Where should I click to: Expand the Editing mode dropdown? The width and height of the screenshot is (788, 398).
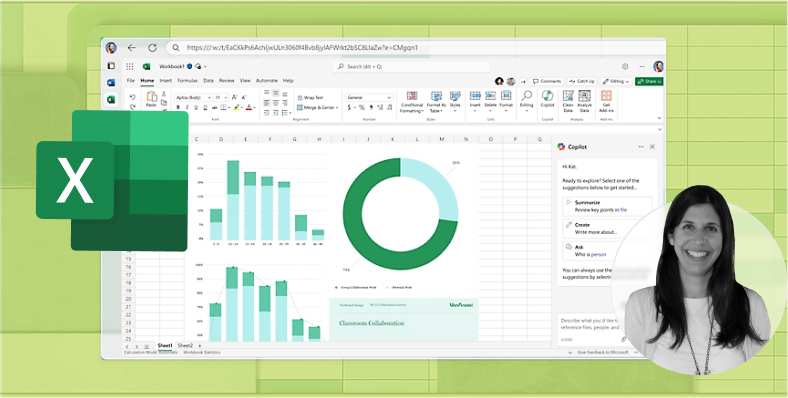click(616, 81)
